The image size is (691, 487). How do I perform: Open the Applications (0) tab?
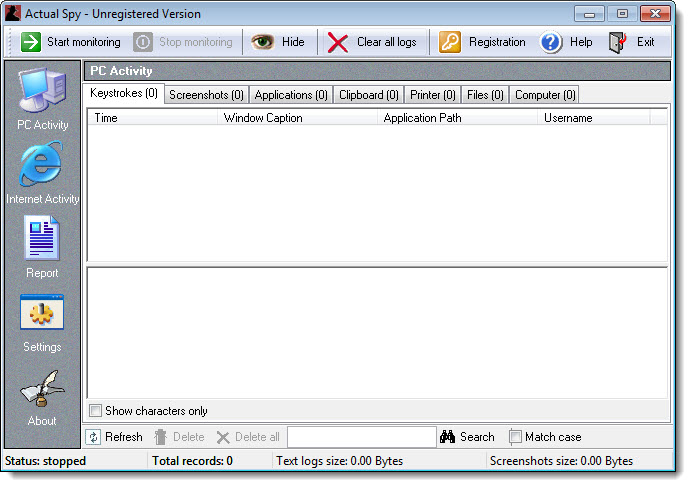[x=291, y=95]
